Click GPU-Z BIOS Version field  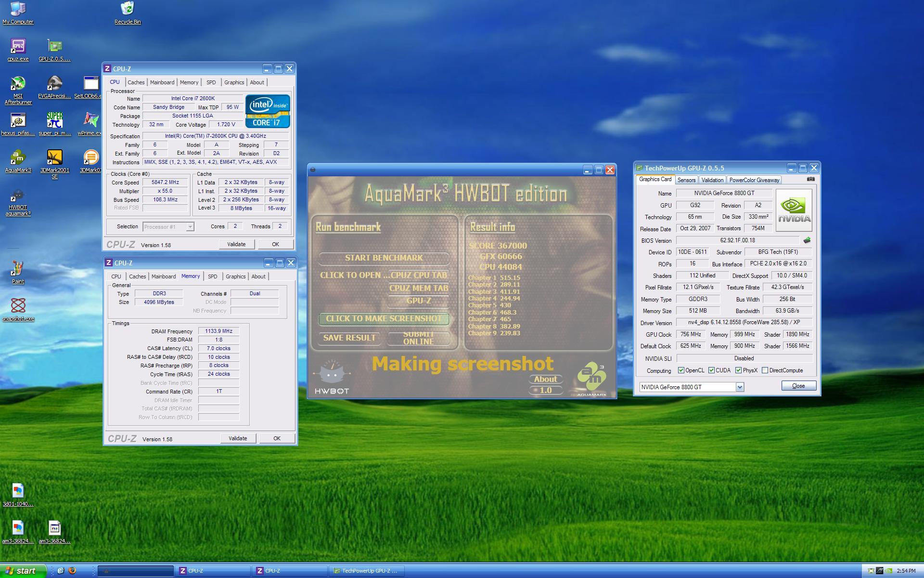click(738, 240)
